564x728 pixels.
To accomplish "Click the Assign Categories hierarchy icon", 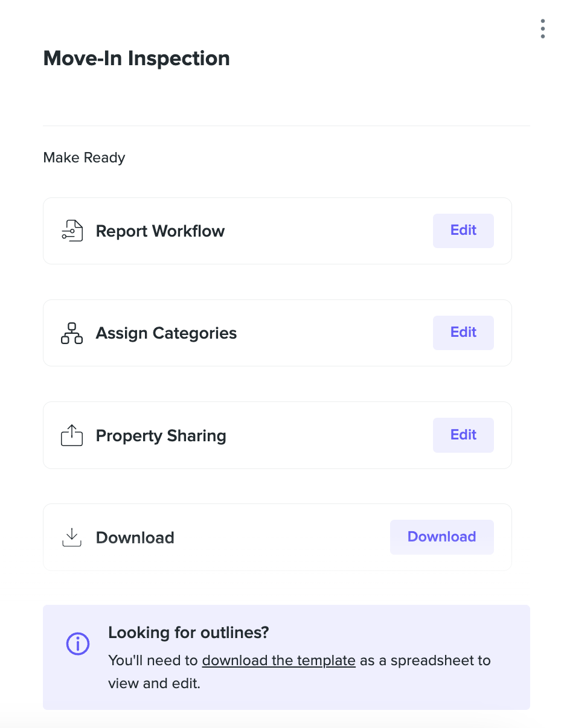I will click(x=72, y=333).
